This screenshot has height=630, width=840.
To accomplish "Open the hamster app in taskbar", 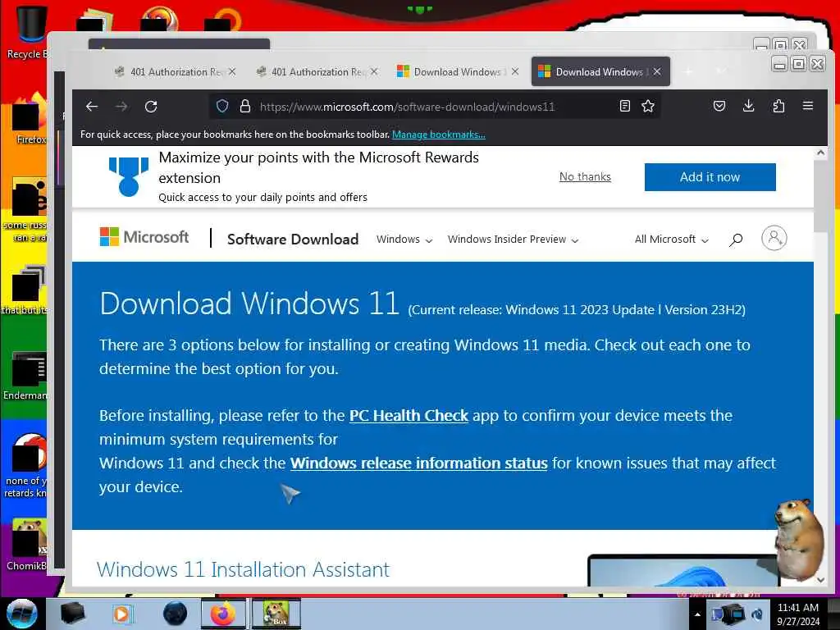I will (276, 614).
